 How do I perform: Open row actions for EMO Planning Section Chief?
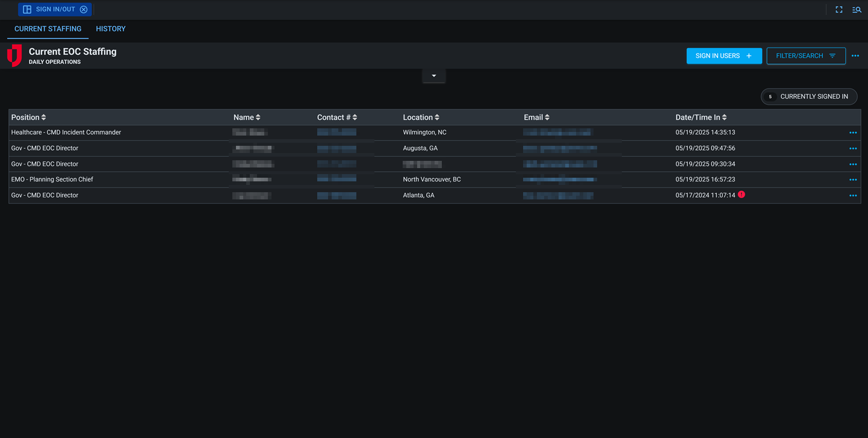853,179
